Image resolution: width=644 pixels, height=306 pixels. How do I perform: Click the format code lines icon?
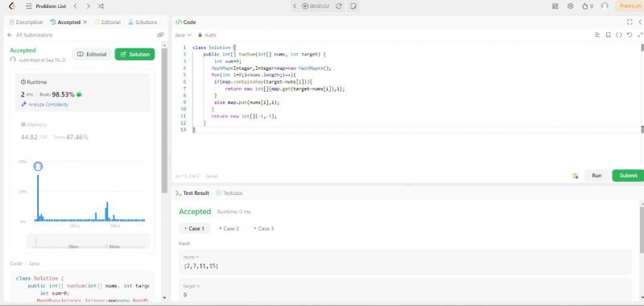click(x=597, y=35)
